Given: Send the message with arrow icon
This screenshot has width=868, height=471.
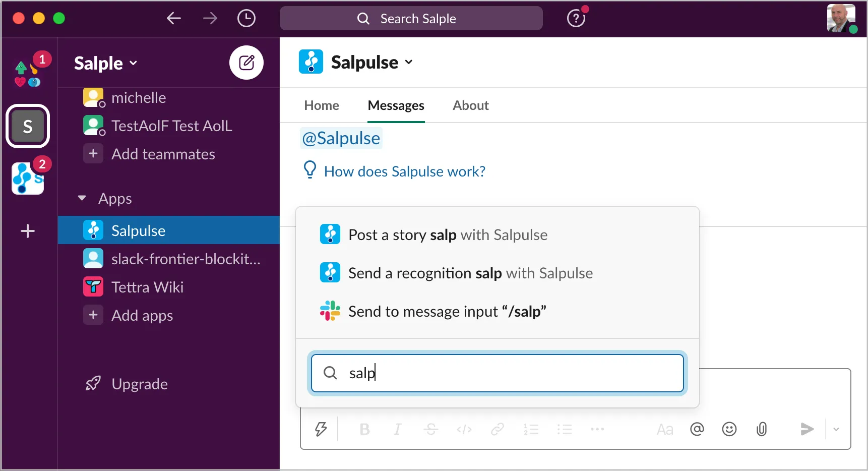Looking at the screenshot, I should (x=807, y=429).
